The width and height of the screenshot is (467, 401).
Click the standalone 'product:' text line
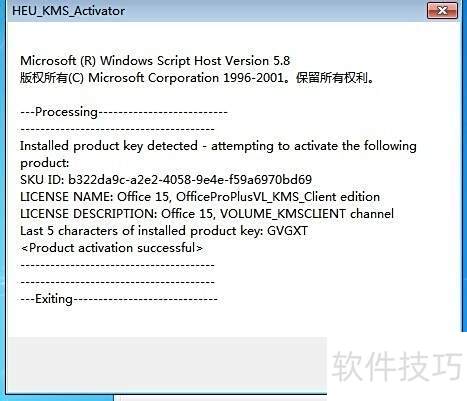pyautogui.click(x=45, y=163)
